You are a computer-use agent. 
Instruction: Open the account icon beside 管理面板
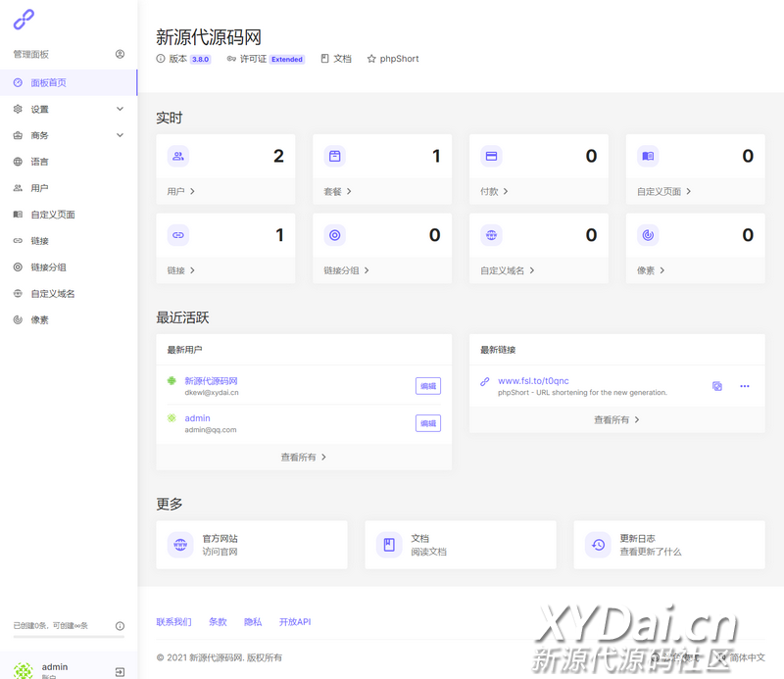point(120,54)
